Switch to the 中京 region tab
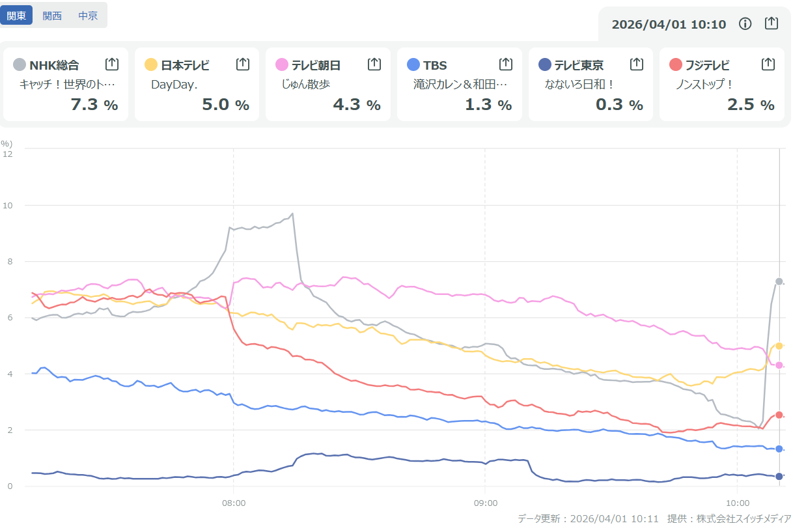The height and width of the screenshot is (532, 793). point(88,16)
